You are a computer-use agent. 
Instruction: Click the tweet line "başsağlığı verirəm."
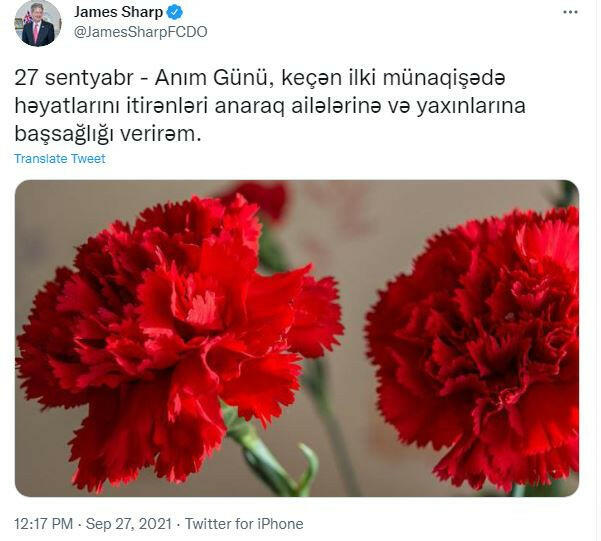coord(108,135)
